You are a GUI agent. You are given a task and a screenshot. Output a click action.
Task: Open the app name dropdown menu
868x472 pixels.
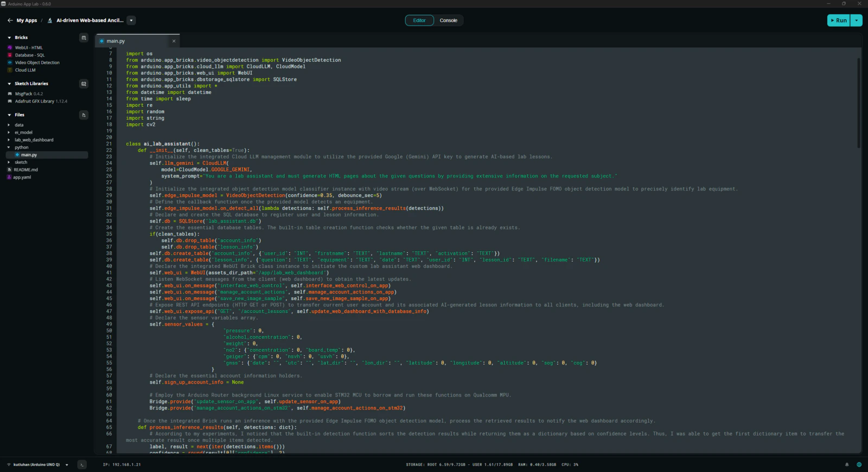pos(131,21)
